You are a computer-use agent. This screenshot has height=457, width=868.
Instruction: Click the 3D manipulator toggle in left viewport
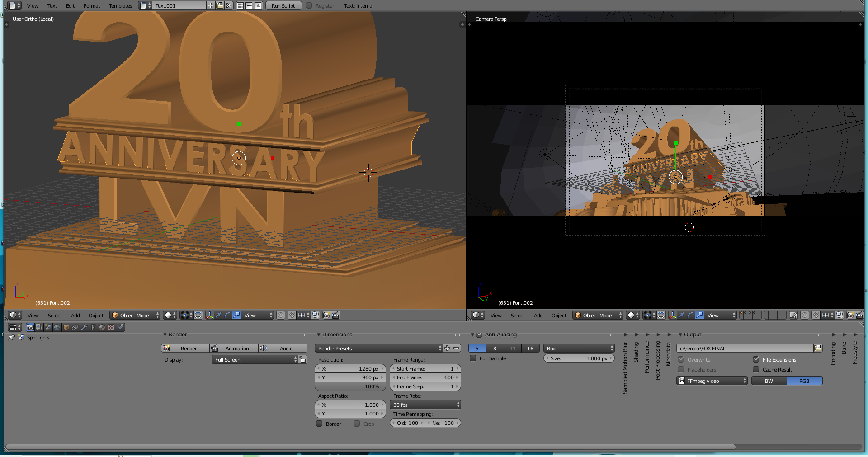[x=210, y=315]
